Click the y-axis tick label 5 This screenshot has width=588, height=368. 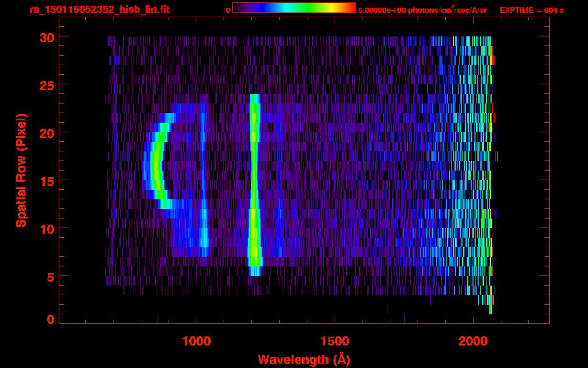[50, 276]
